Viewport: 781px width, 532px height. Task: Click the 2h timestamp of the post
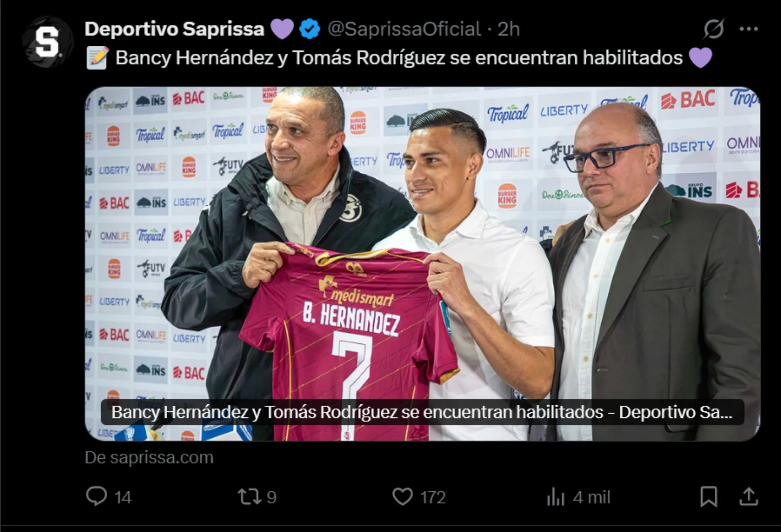(x=508, y=29)
